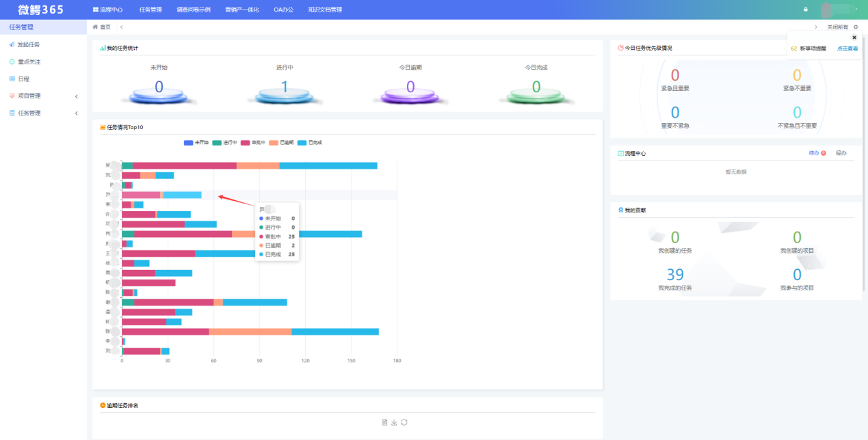Click the lock screen icon in header
868x440 pixels.
(806, 10)
